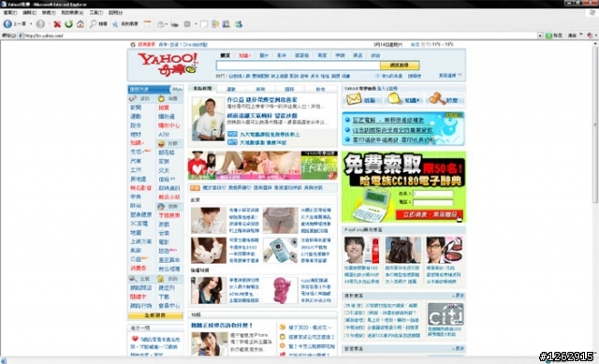Open the 說明(H) menu
599x364 pixels.
tap(115, 12)
